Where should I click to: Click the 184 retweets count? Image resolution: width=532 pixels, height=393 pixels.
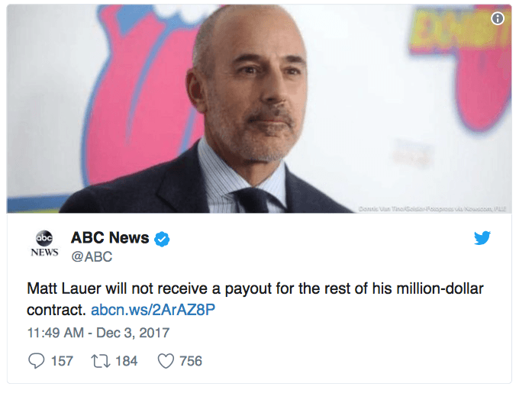tap(126, 361)
